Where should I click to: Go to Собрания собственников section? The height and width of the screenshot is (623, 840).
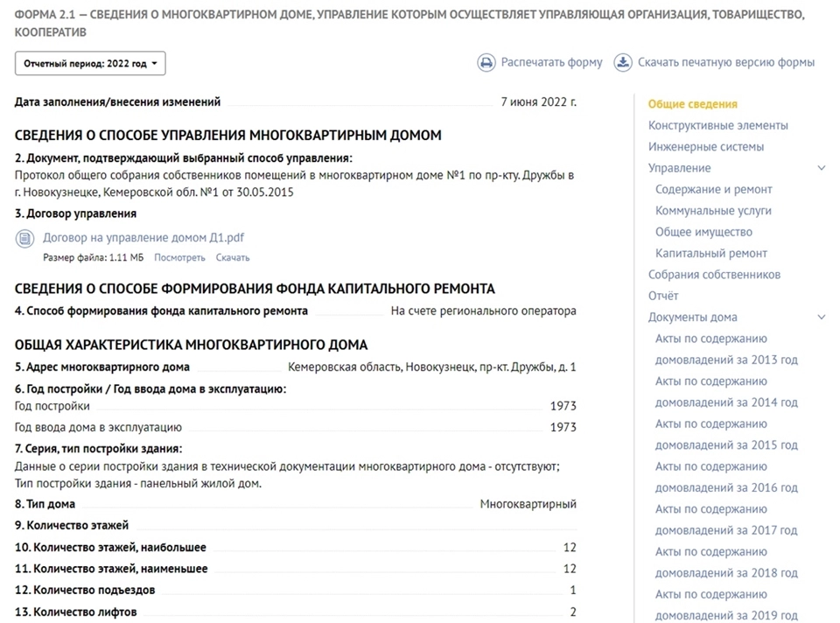pyautogui.click(x=714, y=274)
